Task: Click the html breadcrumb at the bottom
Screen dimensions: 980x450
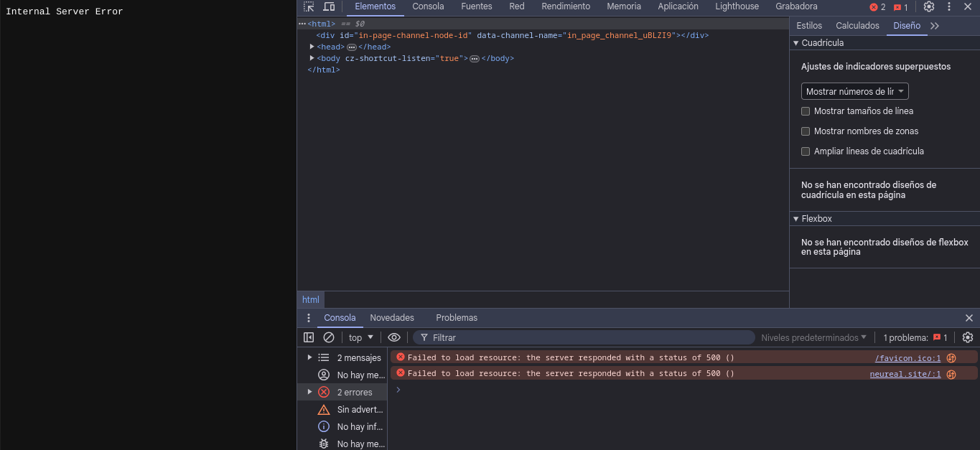Action: pyautogui.click(x=311, y=300)
